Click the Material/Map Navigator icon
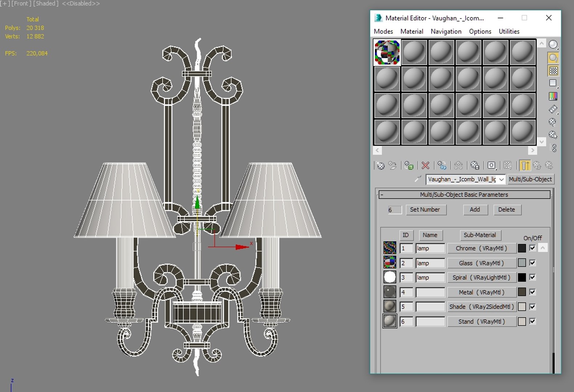Image resolution: width=574 pixels, height=392 pixels. click(x=554, y=148)
